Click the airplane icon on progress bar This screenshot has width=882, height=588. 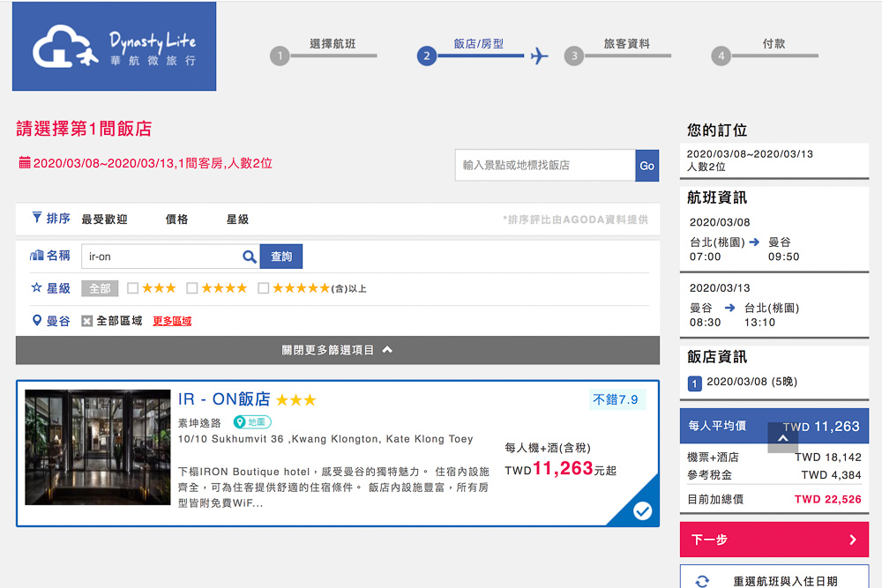(x=539, y=56)
